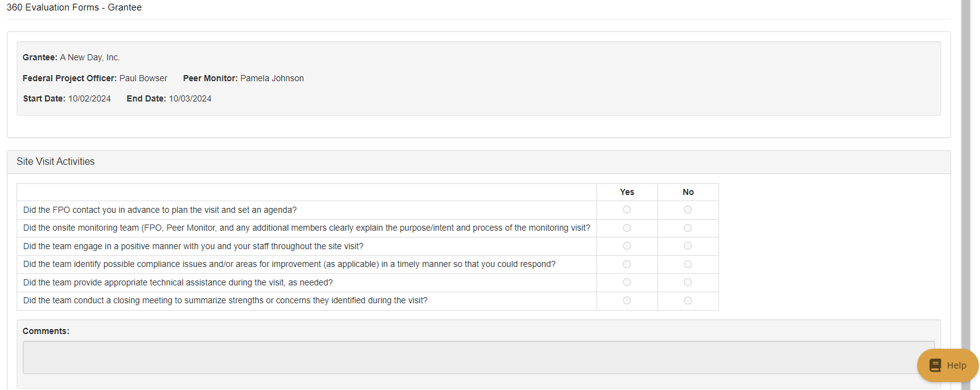Choose No for closing meeting conducted

coord(688,301)
